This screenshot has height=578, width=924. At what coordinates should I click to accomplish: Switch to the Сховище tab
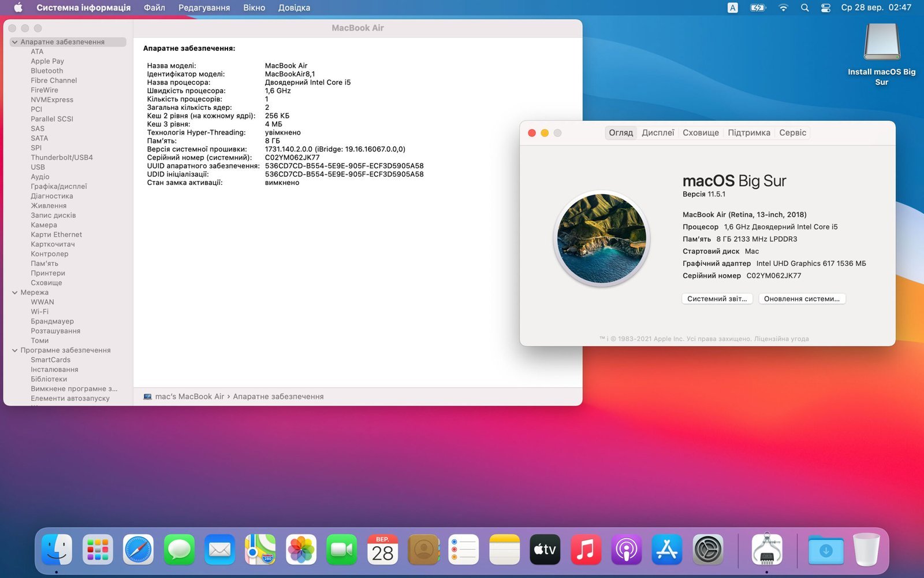coord(701,133)
